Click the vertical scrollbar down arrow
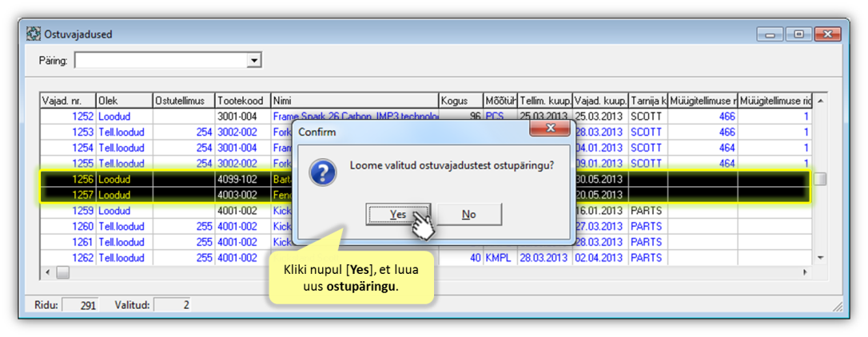This screenshot has width=868, height=337. [819, 257]
